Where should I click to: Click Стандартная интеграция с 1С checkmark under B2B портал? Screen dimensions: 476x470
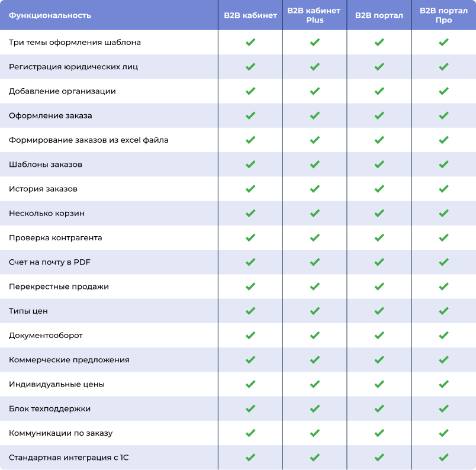point(379,457)
